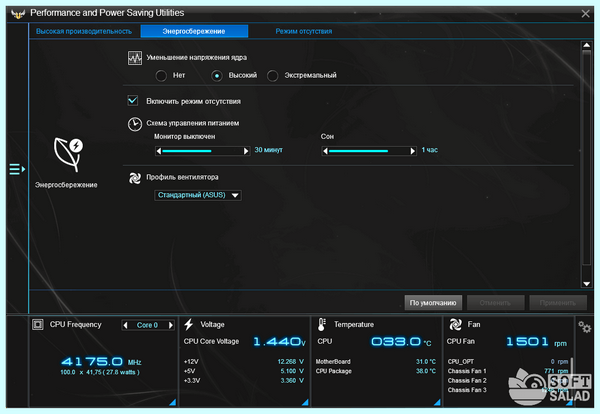
Task: Open monitoring settings gear icon
Action: point(585,327)
